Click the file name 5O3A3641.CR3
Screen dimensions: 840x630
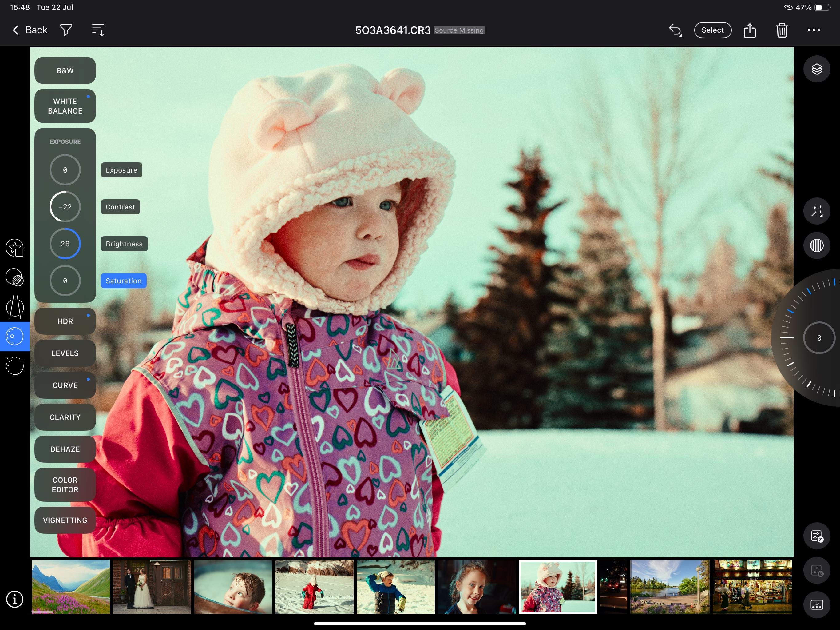coord(393,30)
